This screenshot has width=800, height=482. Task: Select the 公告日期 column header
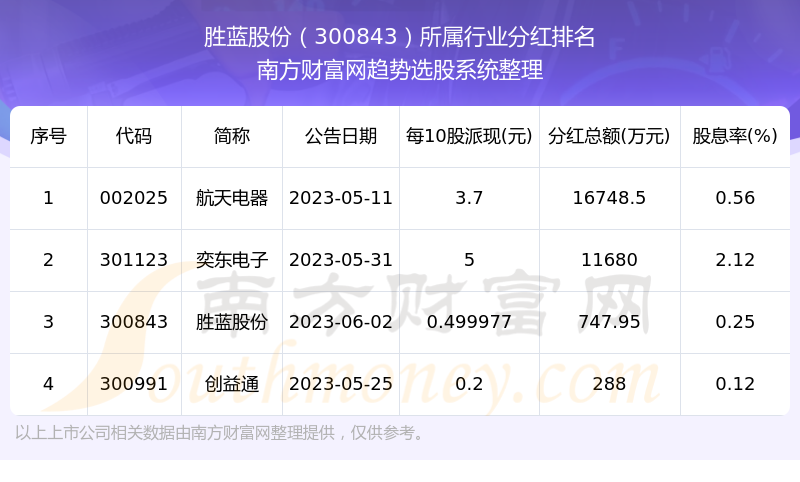[341, 136]
